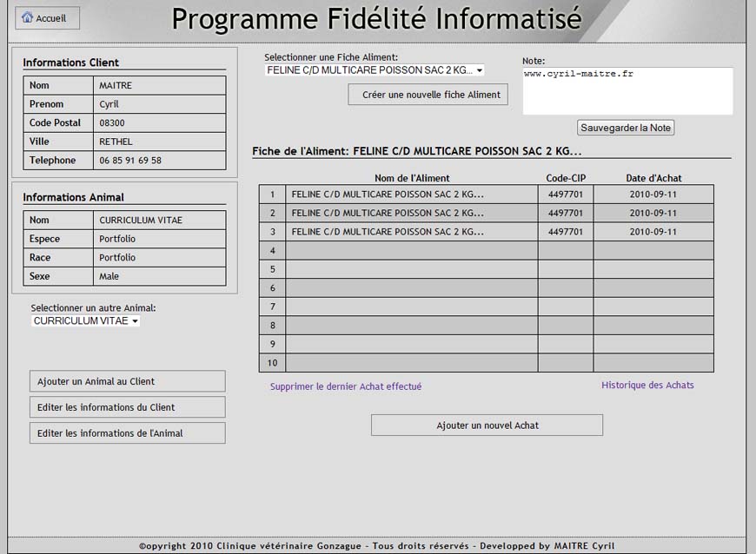Open the Fiche Aliment selection dropdown
This screenshot has width=756, height=554.
pos(375,70)
